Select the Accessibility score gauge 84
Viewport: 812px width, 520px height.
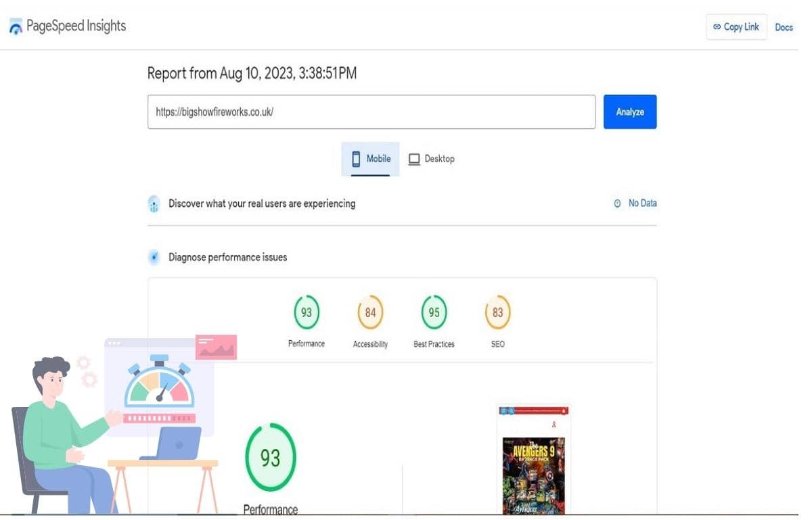point(370,313)
